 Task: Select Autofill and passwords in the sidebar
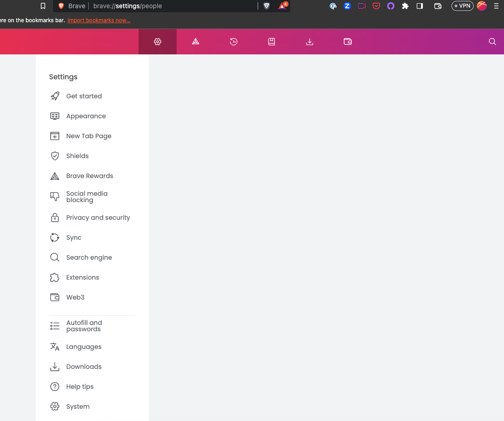pos(84,326)
